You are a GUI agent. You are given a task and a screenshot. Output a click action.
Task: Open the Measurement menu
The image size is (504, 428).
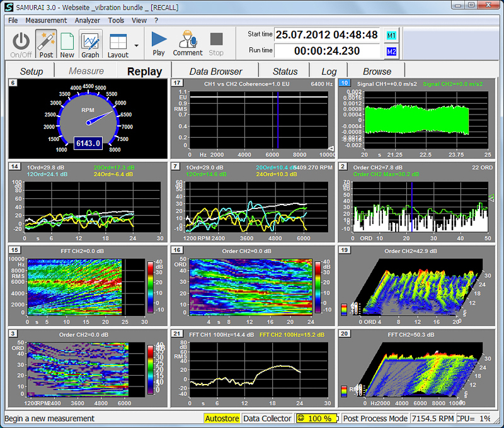click(46, 20)
